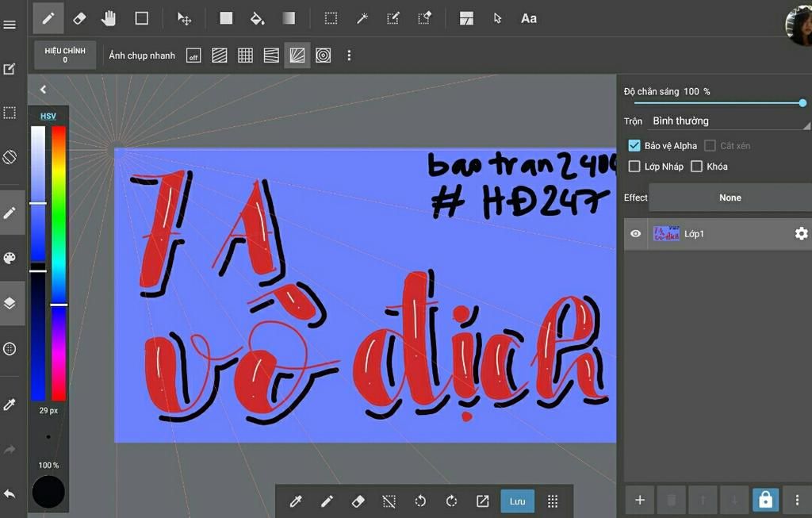Select brush in bottom shortcut bar

click(x=327, y=501)
